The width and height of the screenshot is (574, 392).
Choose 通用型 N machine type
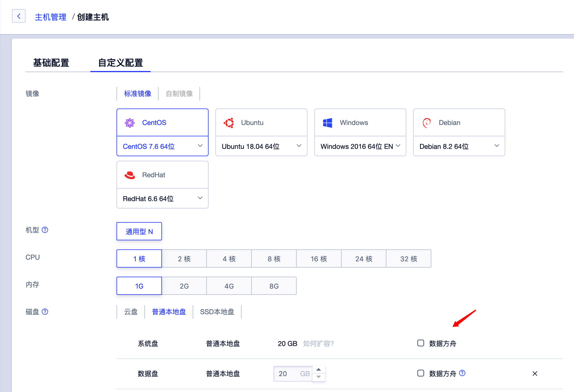139,231
